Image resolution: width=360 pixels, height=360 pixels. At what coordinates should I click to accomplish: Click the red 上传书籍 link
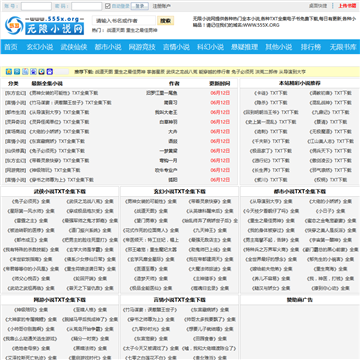(347, 6)
